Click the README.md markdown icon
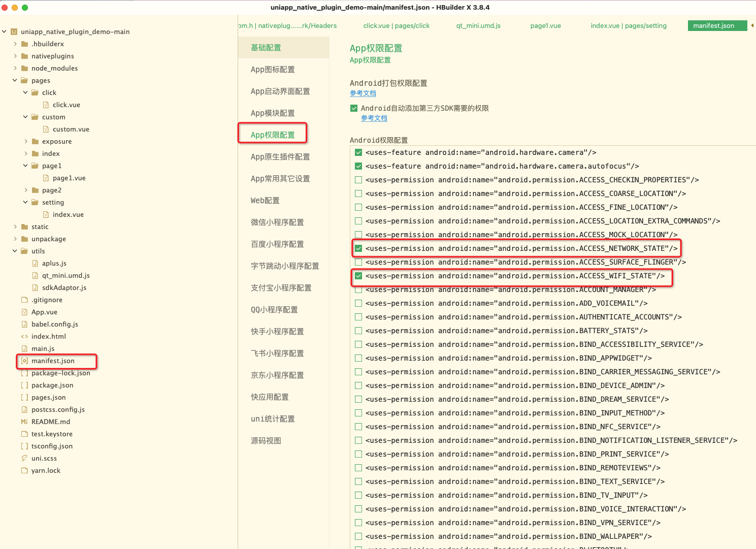The width and height of the screenshot is (756, 549). click(24, 422)
